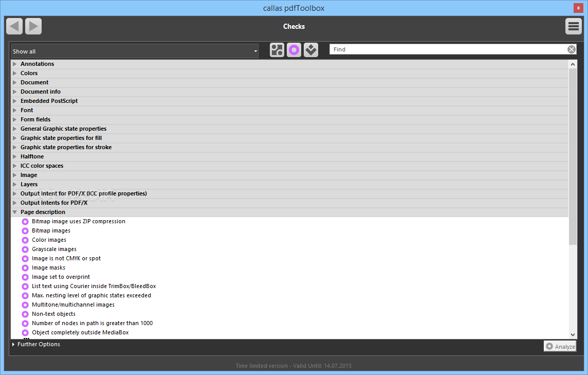Click the check icon beside Grayscale images
This screenshot has height=375, width=588.
(25, 249)
